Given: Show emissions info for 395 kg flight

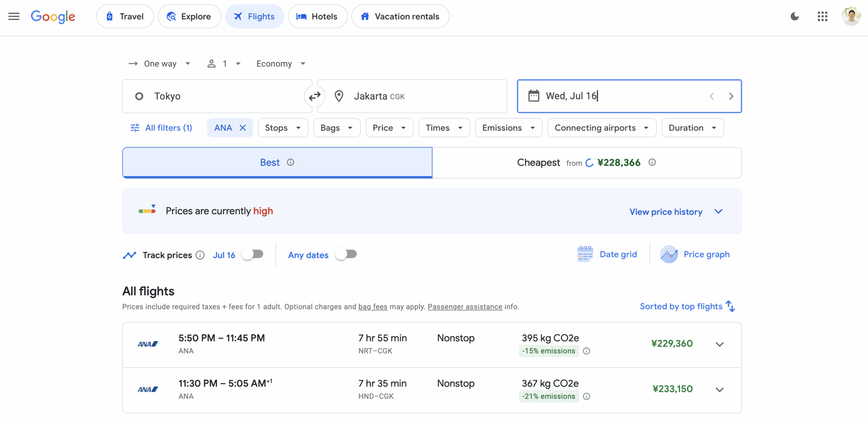Looking at the screenshot, I should [587, 351].
